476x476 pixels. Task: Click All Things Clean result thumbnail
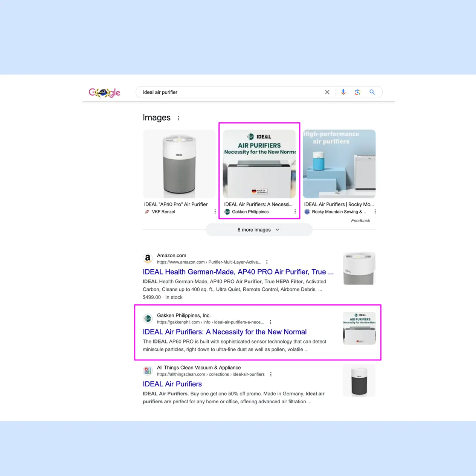tap(359, 380)
